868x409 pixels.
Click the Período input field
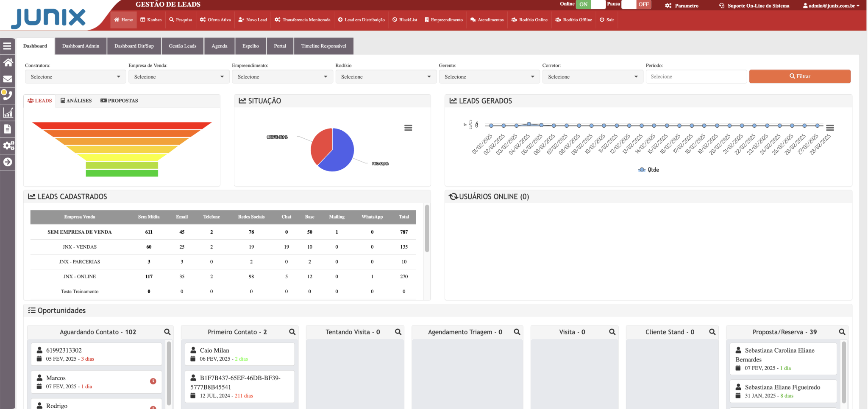[696, 77]
